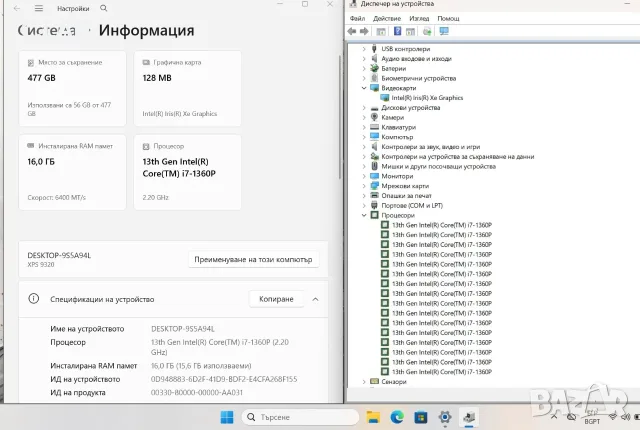Screen dimensions: 640x430
Task: Click Преименуване на този компютър button
Action: [253, 259]
